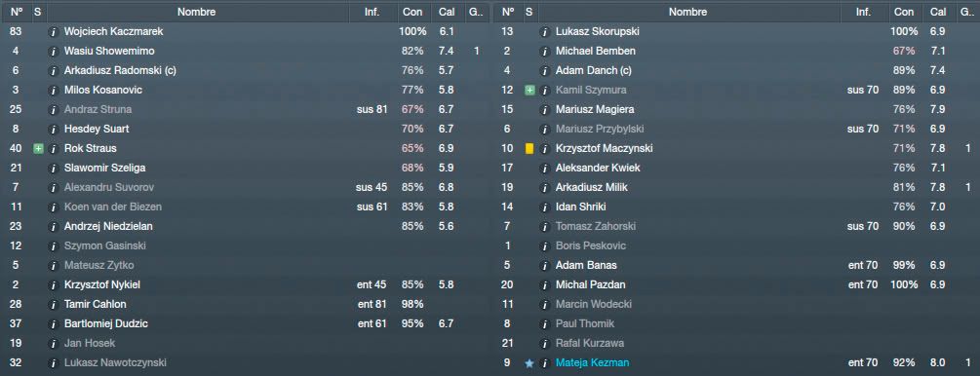980x376 pixels.
Task: Click green substitution icon next to Kamil Szymura
Action: point(529,90)
